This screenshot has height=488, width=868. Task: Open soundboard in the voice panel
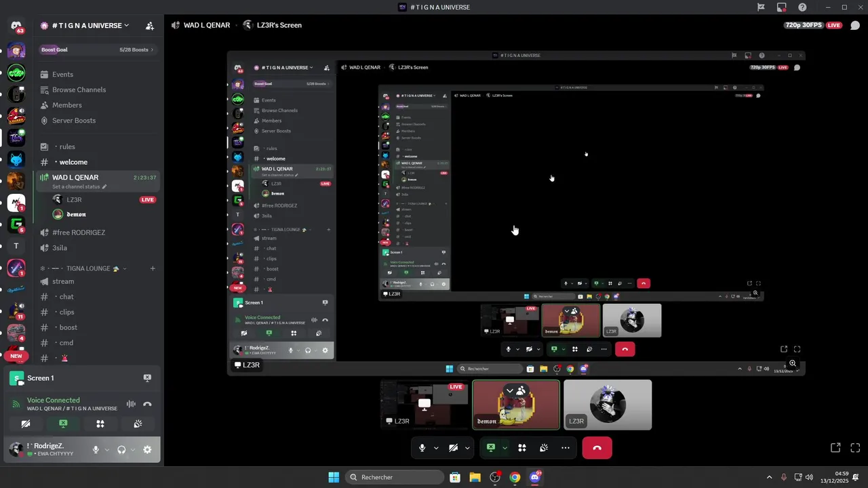point(138,424)
